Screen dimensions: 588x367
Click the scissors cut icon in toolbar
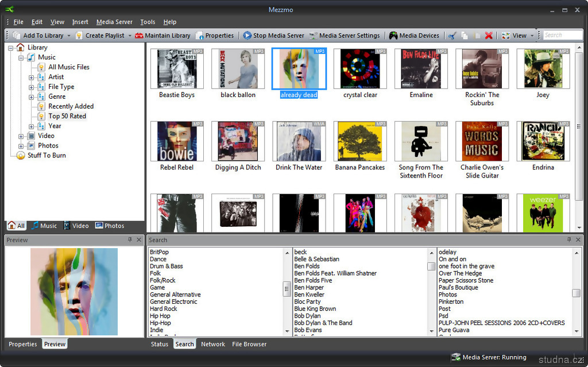coord(452,36)
